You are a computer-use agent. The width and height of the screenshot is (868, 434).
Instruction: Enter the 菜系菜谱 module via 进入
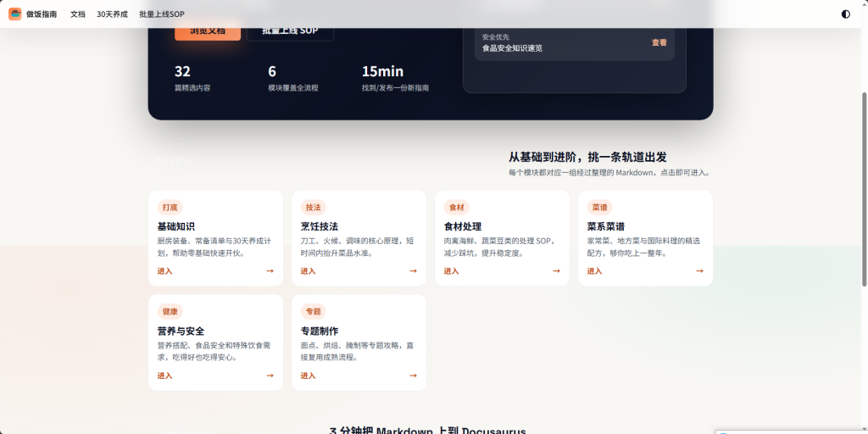point(594,271)
